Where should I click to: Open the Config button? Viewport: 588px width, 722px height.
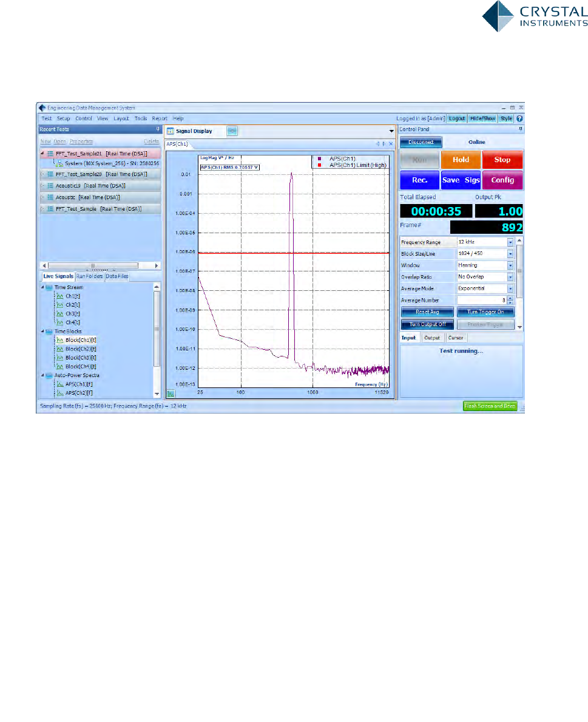tap(502, 180)
